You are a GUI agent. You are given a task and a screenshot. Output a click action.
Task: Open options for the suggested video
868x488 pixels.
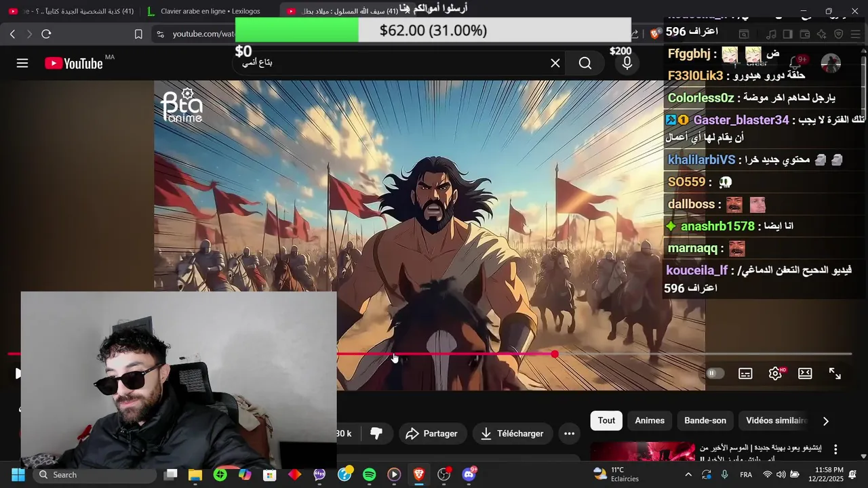click(x=835, y=449)
